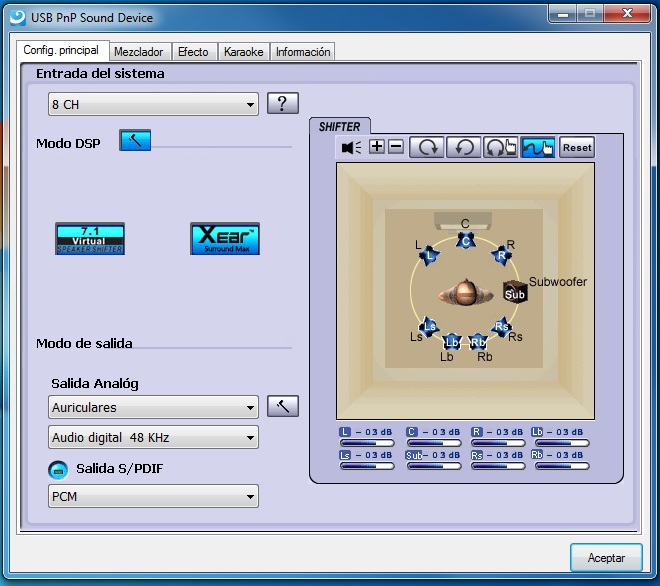Click the C channel label badge
Image resolution: width=660 pixels, height=586 pixels.
point(412,432)
